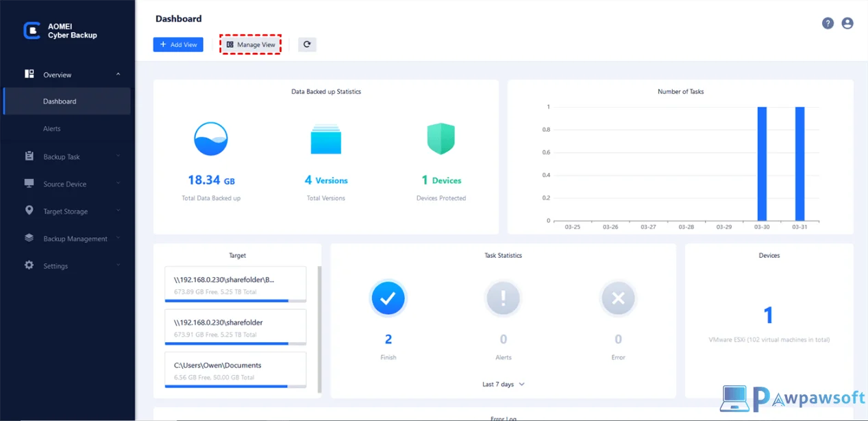Click the 6.56 GB Free, 50.00 GB Total text

tap(214, 378)
